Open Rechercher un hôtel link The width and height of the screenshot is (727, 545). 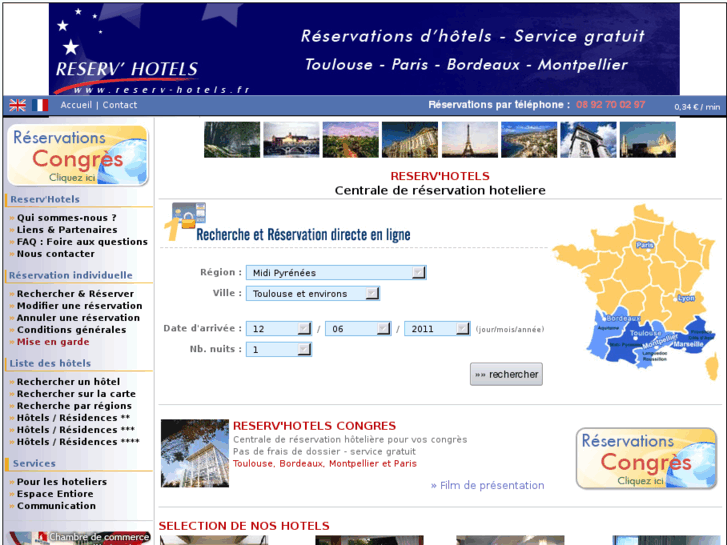69,382
